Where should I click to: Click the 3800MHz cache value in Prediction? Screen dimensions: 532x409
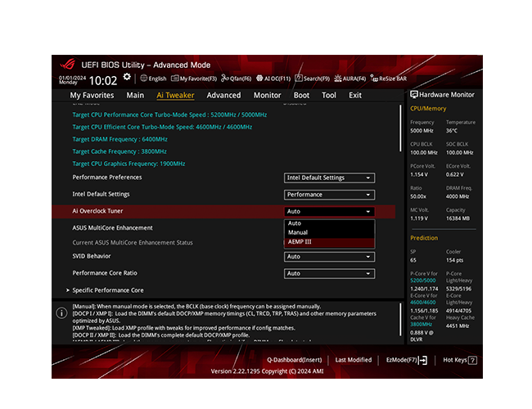421,325
